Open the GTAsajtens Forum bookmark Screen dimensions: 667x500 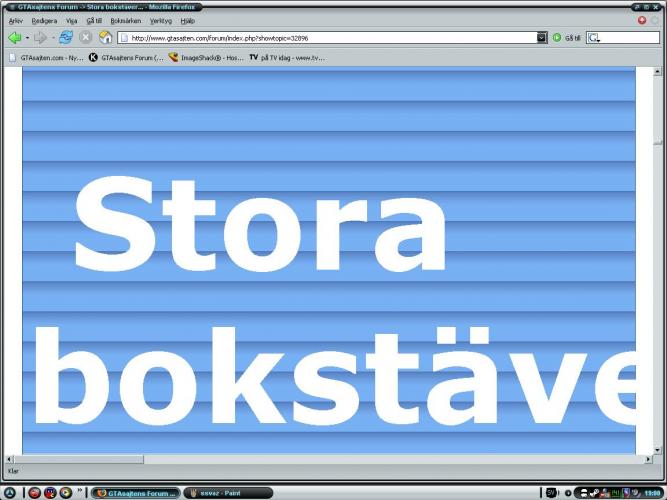pos(126,57)
